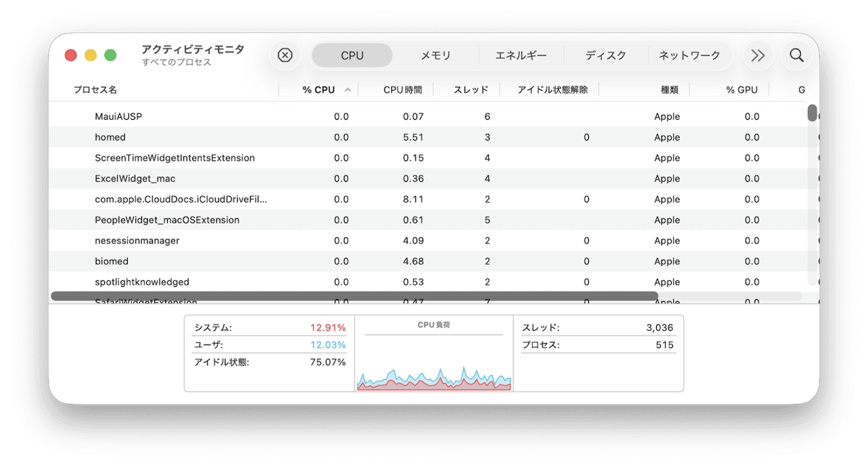Viewport: 868px width, 468px height.
Task: Click the スレッド total 3,036
Action: 660,327
